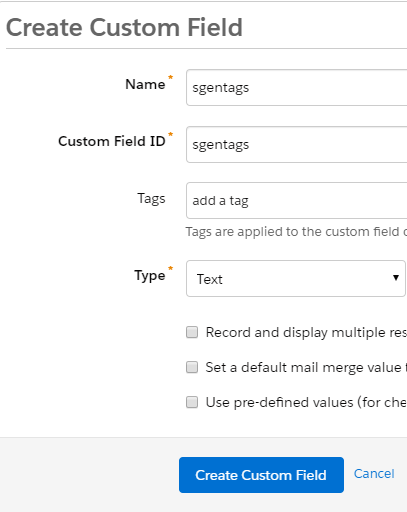407x512 pixels.
Task: Click the 'Custom Field ID' label
Action: tap(112, 141)
